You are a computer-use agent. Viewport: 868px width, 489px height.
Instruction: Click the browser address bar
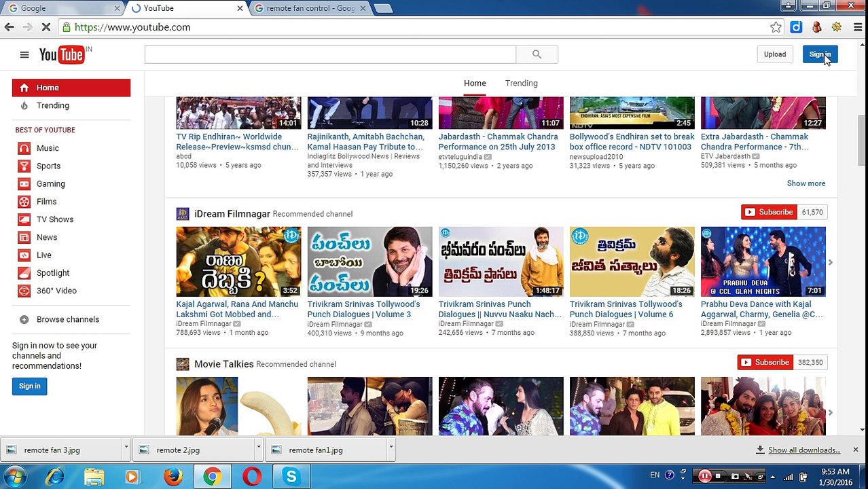pos(414,27)
